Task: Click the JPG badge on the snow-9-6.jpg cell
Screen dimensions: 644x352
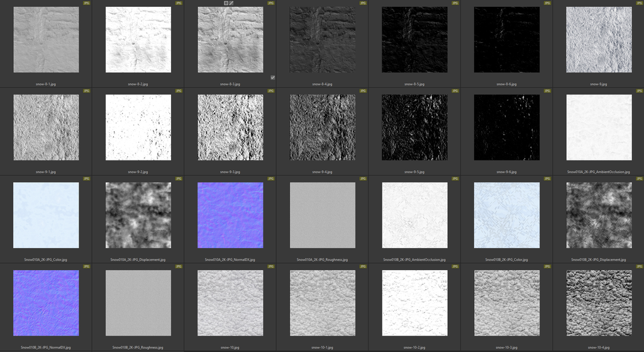Action: (x=547, y=91)
